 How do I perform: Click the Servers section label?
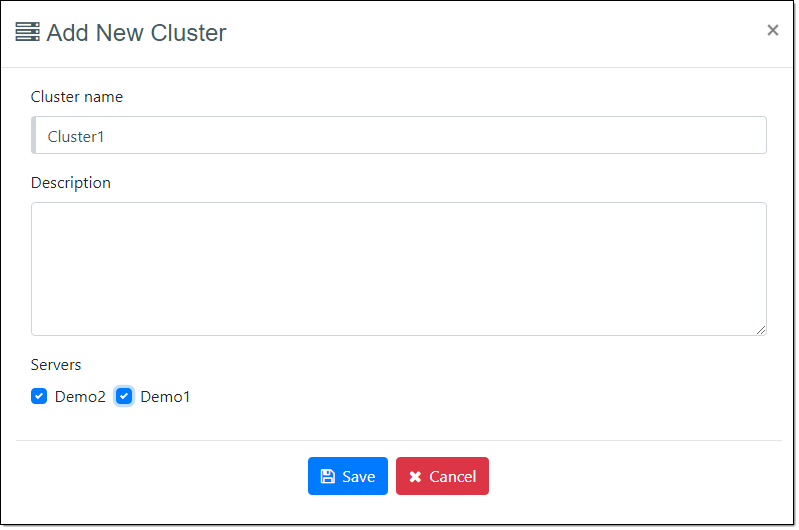coord(56,365)
